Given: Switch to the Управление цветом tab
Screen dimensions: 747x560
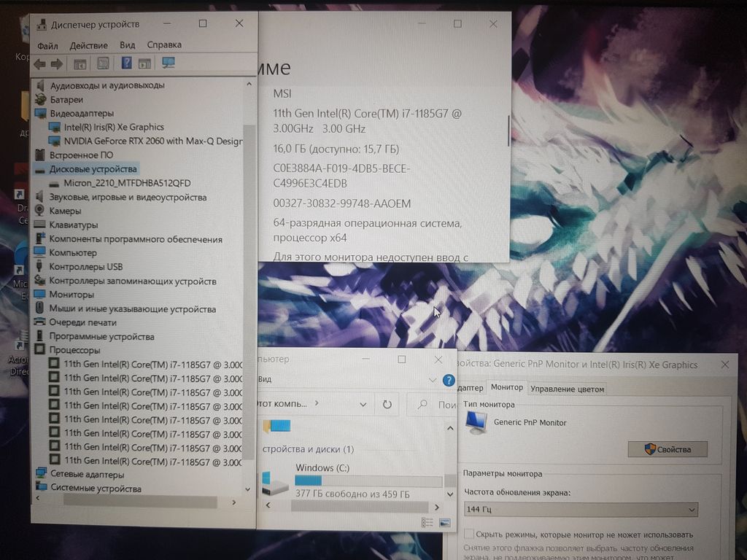Looking at the screenshot, I should (567, 389).
